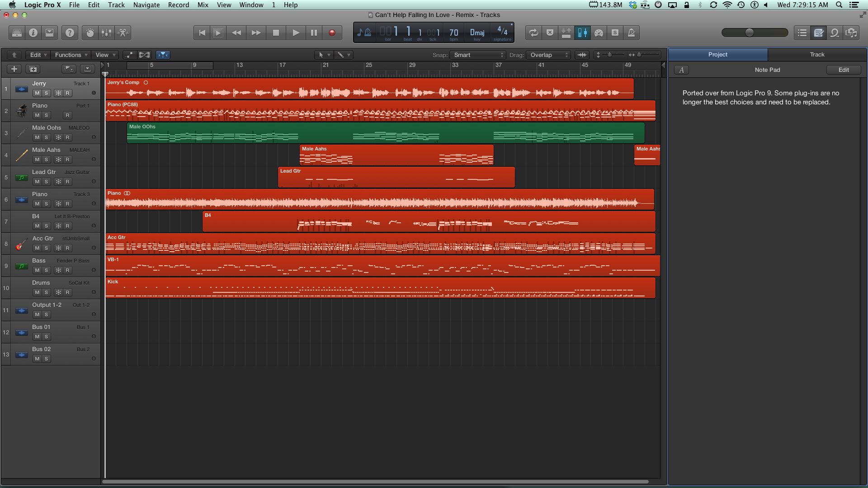Toggle the Catch Playhead button

tap(163, 55)
